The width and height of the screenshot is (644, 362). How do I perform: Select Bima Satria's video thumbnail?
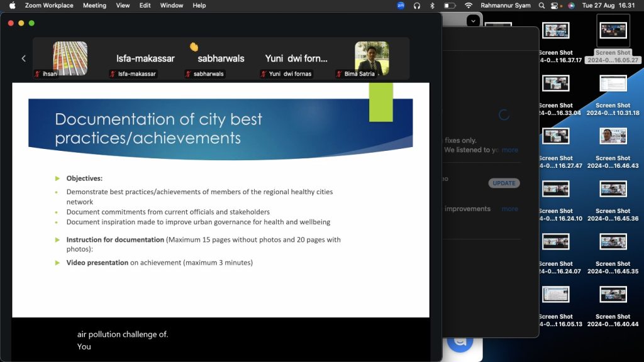click(372, 58)
